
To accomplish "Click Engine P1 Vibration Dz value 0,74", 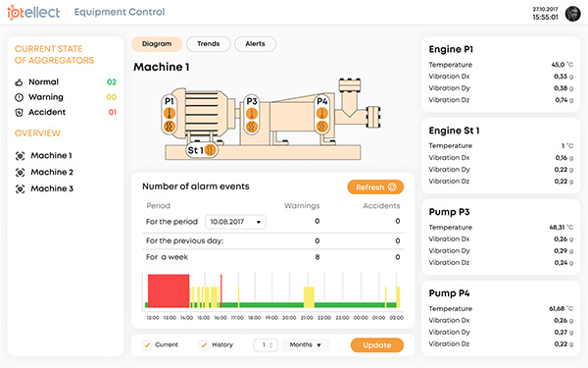I will coord(561,100).
